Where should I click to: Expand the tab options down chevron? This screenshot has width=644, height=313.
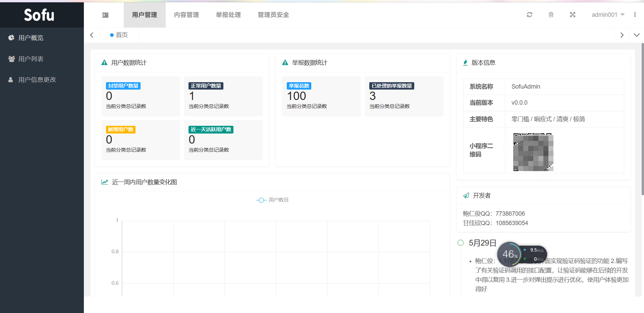tap(636, 35)
